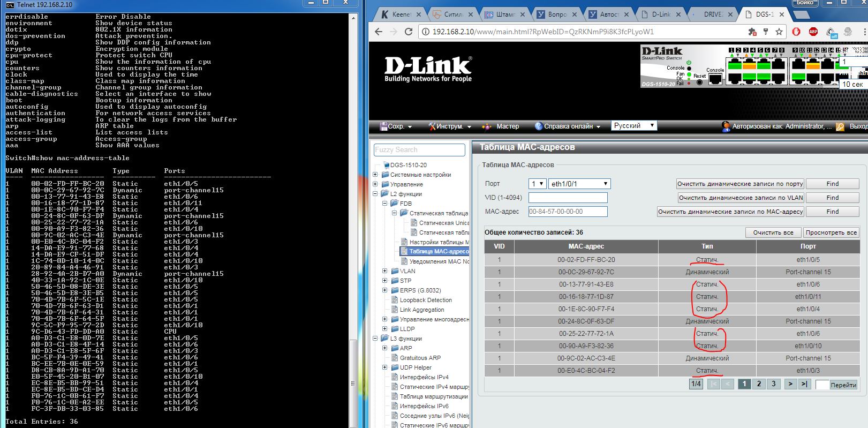868x428 pixels.
Task: Go to page 2 of MAC table
Action: tap(759, 384)
